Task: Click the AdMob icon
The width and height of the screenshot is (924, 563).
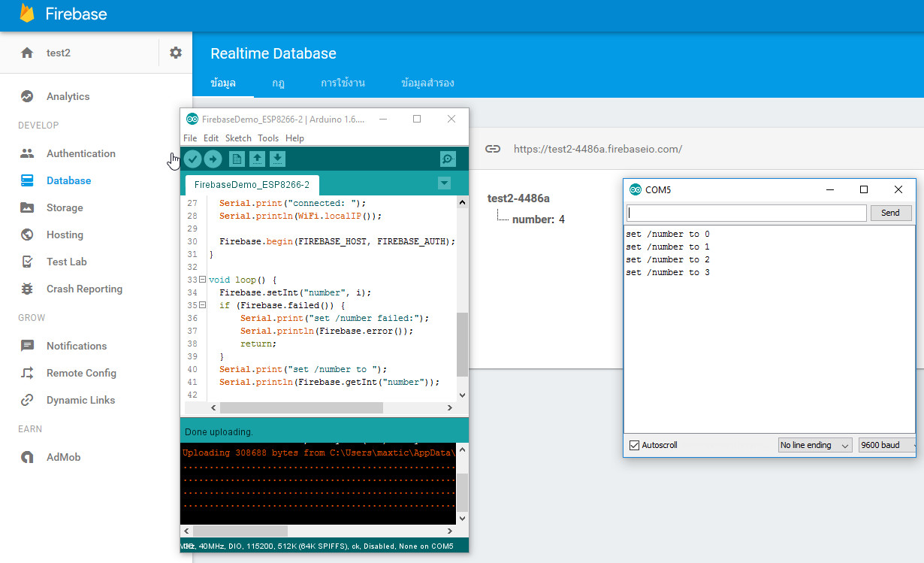Action: [x=27, y=457]
